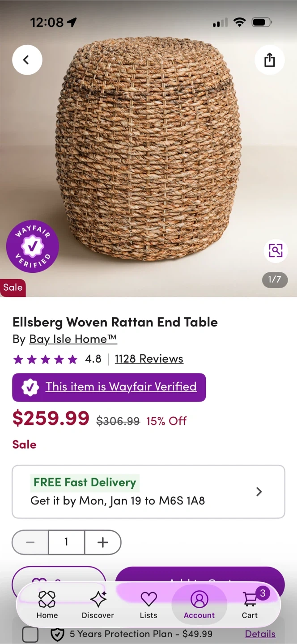Check the 5 Years Protection Plan box
297x644 pixels.
coord(30,634)
